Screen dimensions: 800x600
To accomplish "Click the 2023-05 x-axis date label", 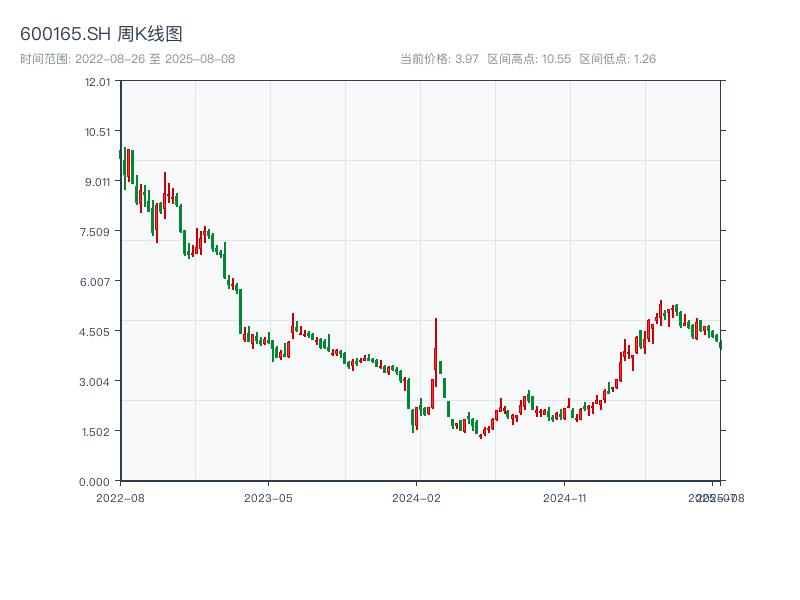I will 268,497.
